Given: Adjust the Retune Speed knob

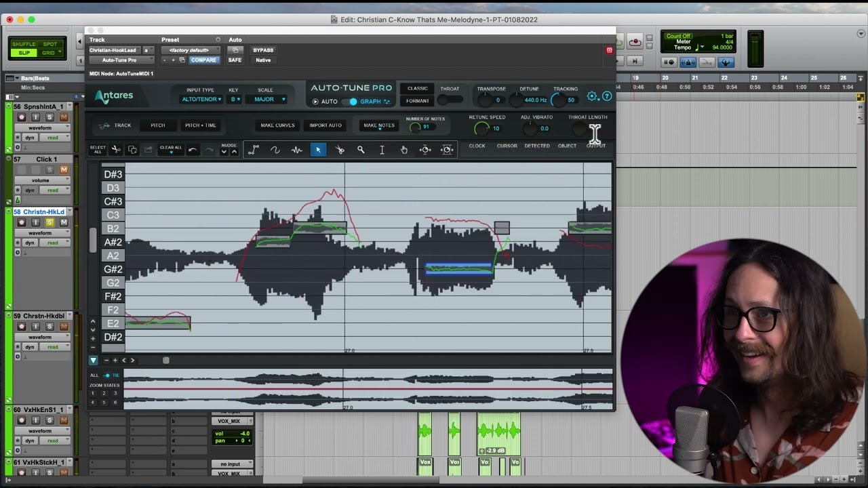Looking at the screenshot, I should coord(481,129).
